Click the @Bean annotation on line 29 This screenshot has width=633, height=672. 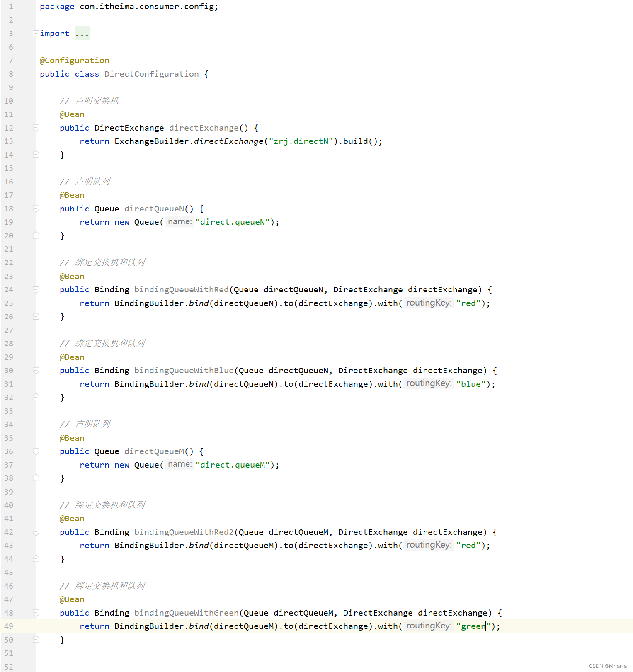pos(72,357)
